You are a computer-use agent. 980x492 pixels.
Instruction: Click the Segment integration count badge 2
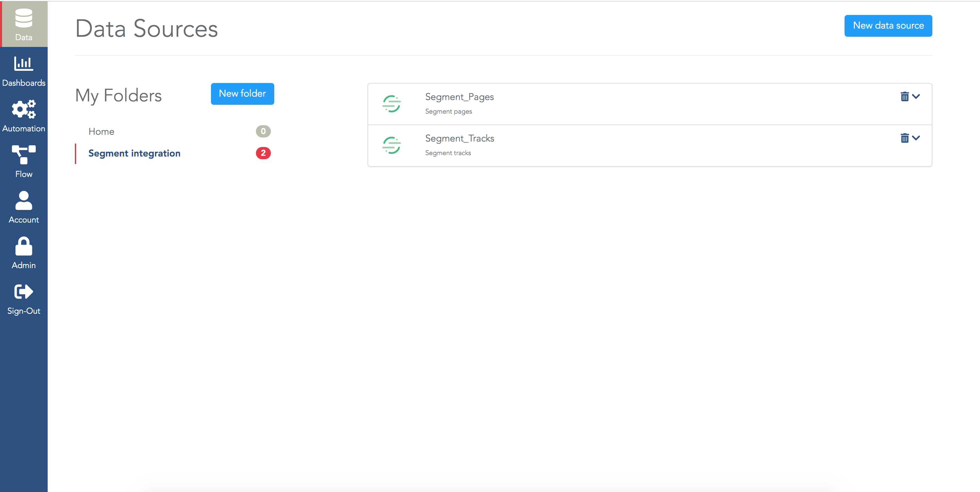coord(263,153)
